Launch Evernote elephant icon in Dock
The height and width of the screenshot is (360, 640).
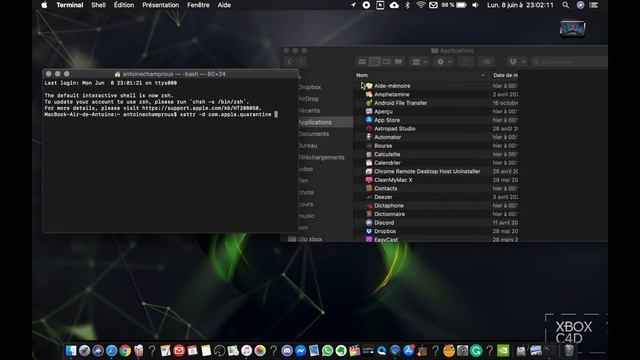click(x=341, y=351)
